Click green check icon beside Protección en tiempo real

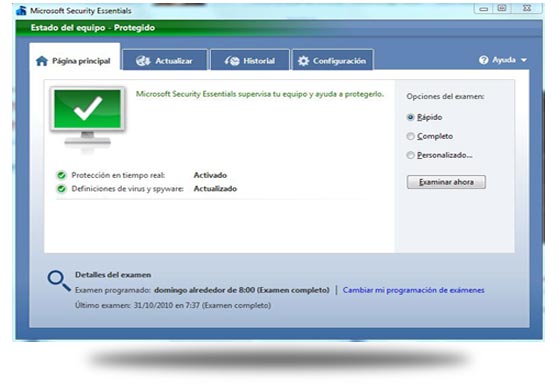(x=61, y=175)
